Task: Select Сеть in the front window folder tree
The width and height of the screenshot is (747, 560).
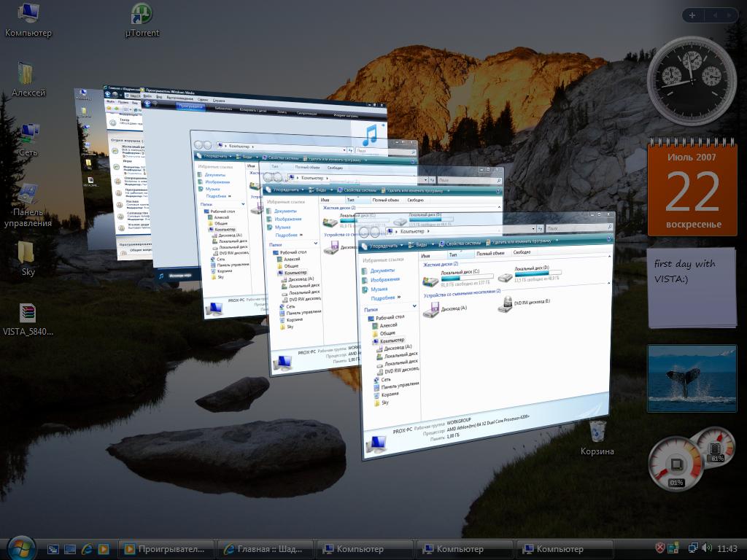Action: (382, 379)
